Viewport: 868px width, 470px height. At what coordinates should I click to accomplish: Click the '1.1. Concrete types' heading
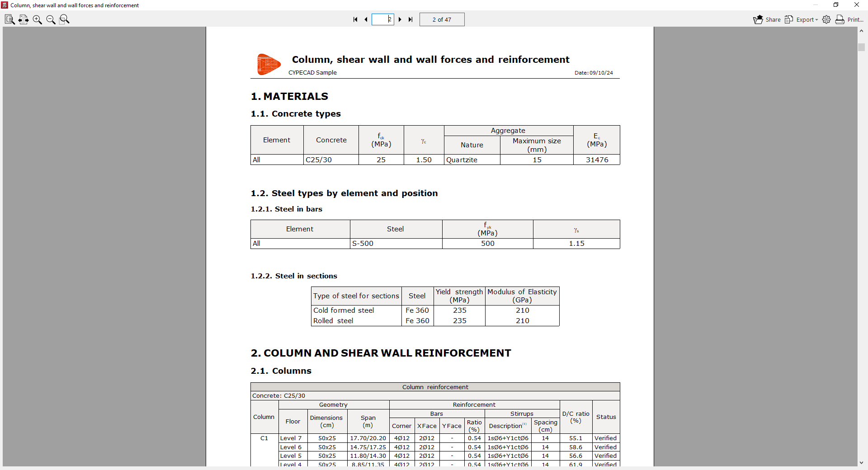[x=296, y=114]
